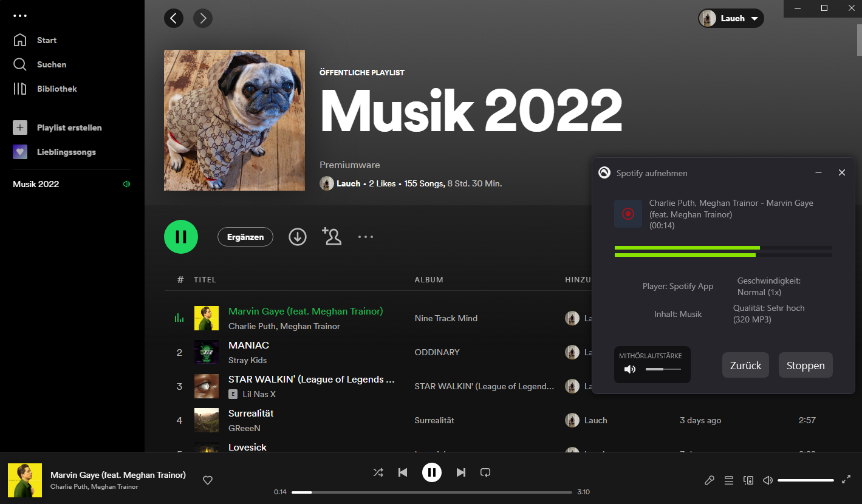
Task: Maximize the Spotify window
Action: pyautogui.click(x=824, y=8)
